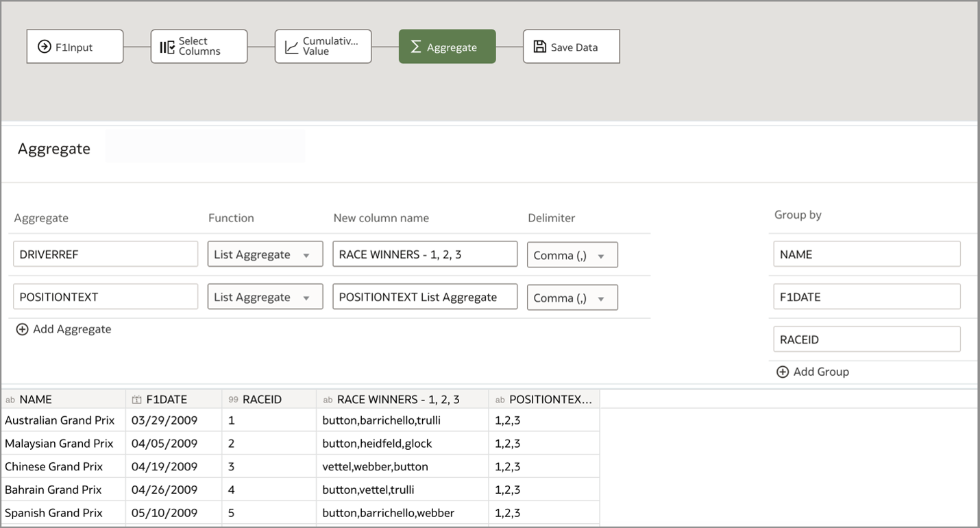The height and width of the screenshot is (528, 980).
Task: Click the plus circle icon next to Add Group
Action: [x=782, y=372]
